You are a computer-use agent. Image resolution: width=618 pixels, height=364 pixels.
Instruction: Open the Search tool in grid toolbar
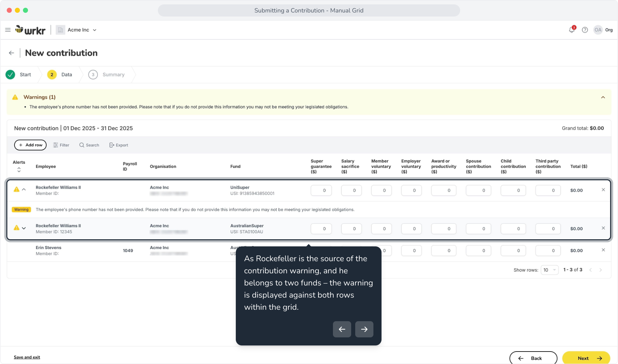coord(89,145)
